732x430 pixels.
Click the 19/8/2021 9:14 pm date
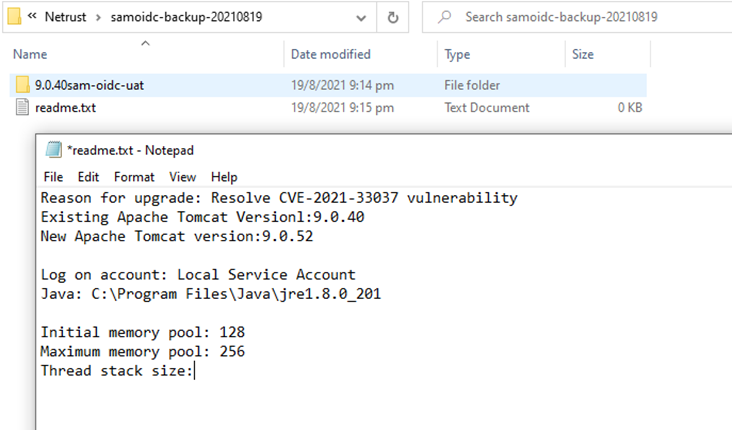pyautogui.click(x=342, y=85)
